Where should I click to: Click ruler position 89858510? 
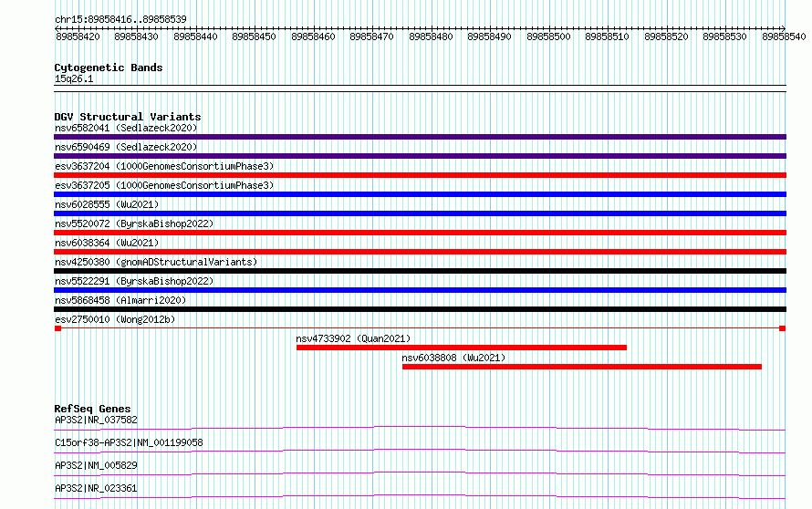pyautogui.click(x=607, y=36)
